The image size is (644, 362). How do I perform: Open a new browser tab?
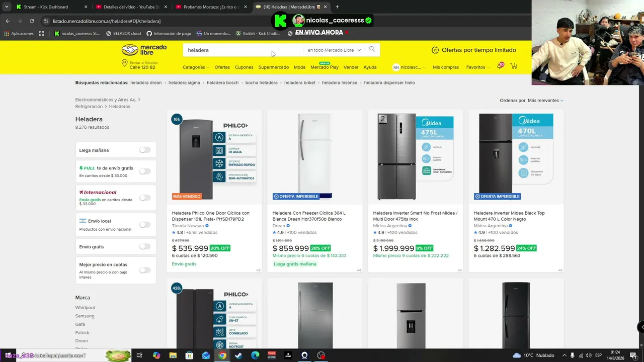coord(337,7)
